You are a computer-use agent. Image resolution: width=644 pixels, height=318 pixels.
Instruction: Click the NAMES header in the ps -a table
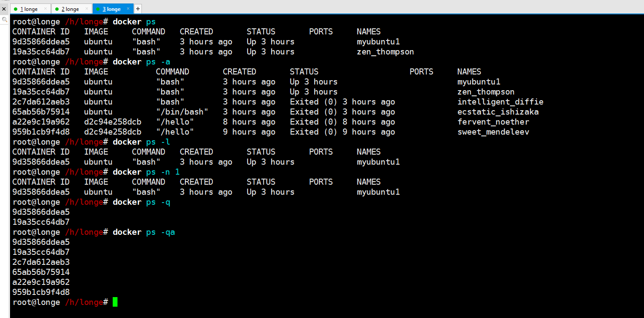pyautogui.click(x=469, y=72)
